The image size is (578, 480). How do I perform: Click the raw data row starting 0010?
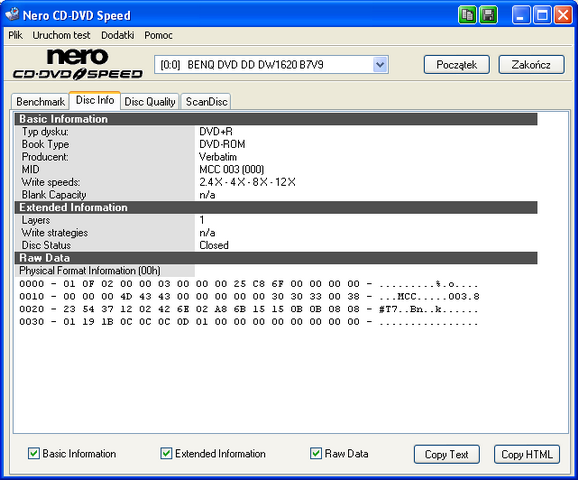click(x=249, y=296)
